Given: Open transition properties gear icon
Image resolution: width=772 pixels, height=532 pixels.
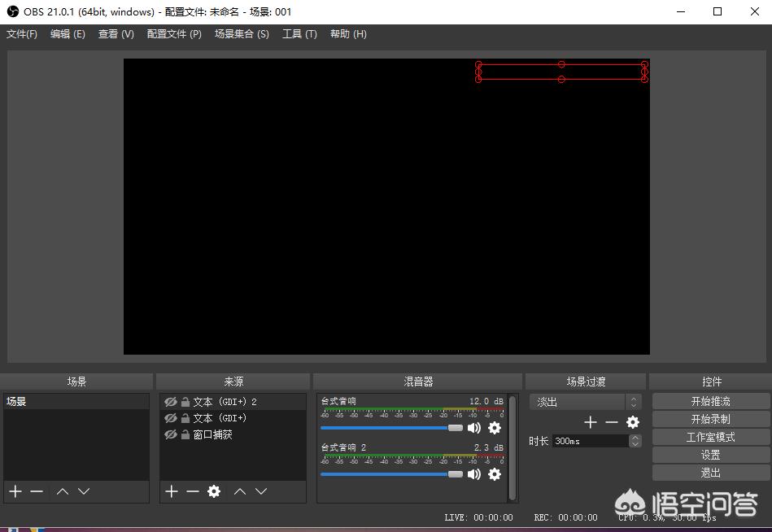Looking at the screenshot, I should pyautogui.click(x=633, y=421).
